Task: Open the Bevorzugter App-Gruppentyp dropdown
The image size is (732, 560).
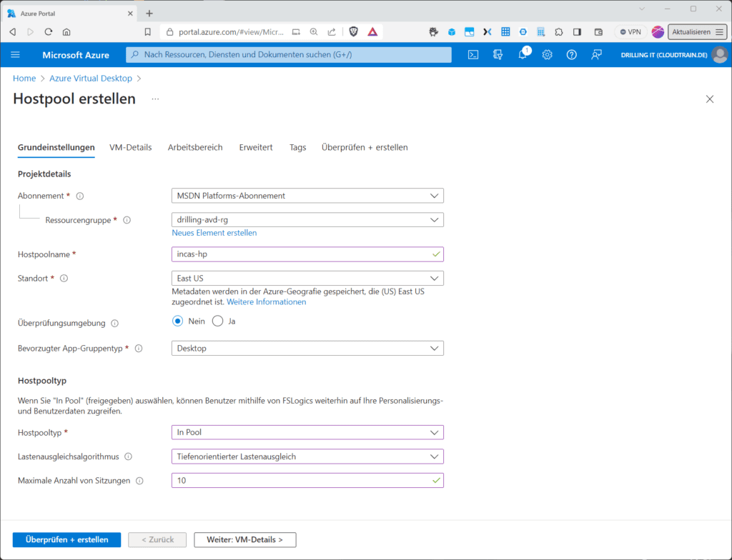Action: point(307,348)
